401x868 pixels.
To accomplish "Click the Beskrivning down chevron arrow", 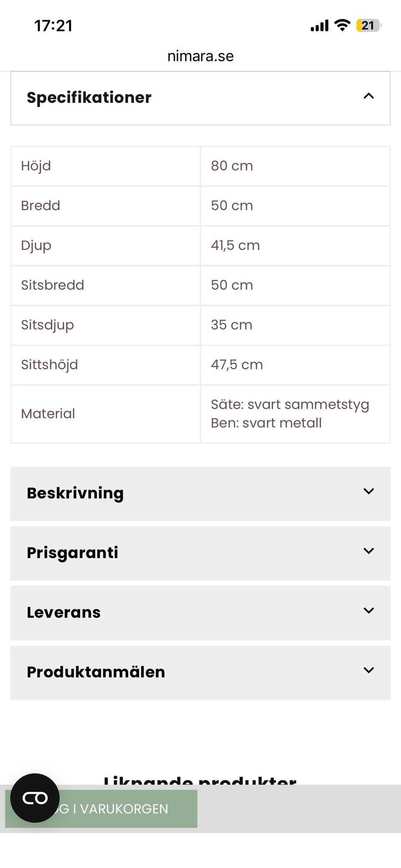I will pyautogui.click(x=368, y=492).
